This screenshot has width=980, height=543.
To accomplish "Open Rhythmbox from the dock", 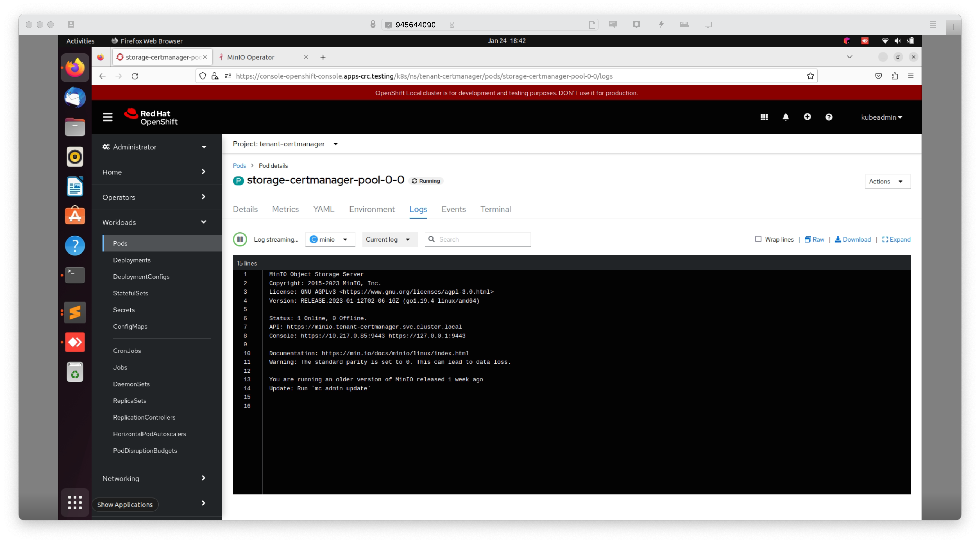I will coord(75,156).
